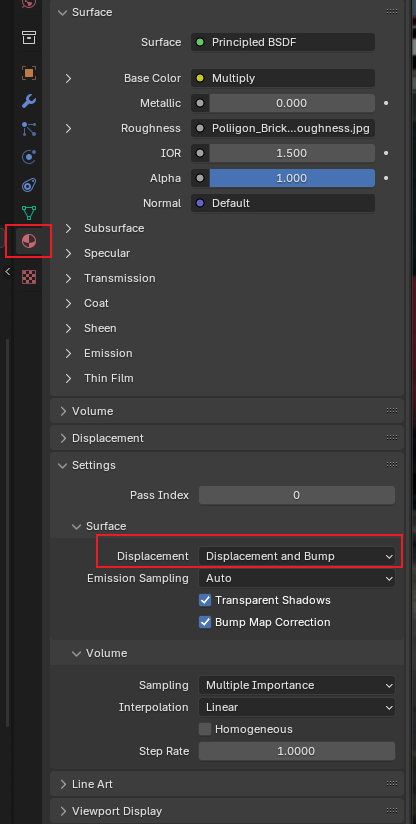Enable the Homogeneous volume checkbox
The width and height of the screenshot is (416, 824).
point(205,729)
